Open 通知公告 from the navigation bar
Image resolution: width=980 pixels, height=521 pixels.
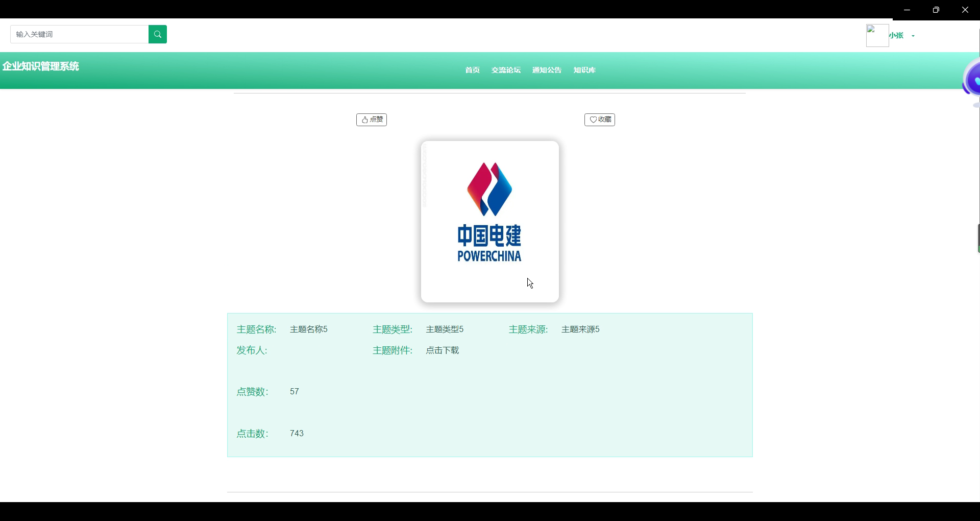[x=547, y=70]
